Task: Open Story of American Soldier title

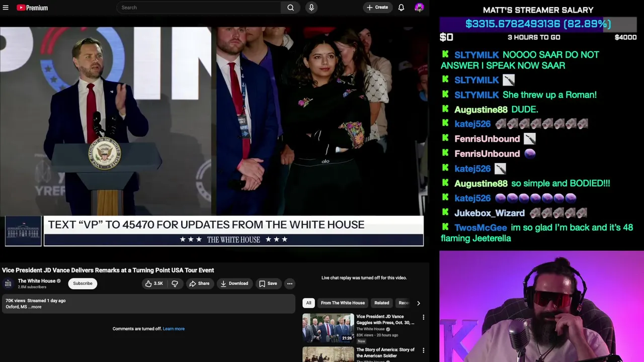Action: 385,352
